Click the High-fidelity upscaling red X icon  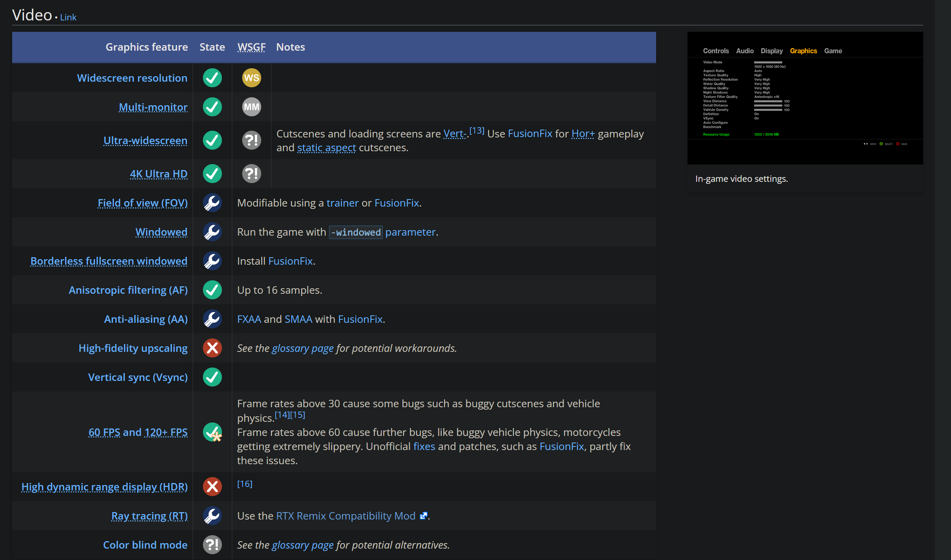coord(212,348)
